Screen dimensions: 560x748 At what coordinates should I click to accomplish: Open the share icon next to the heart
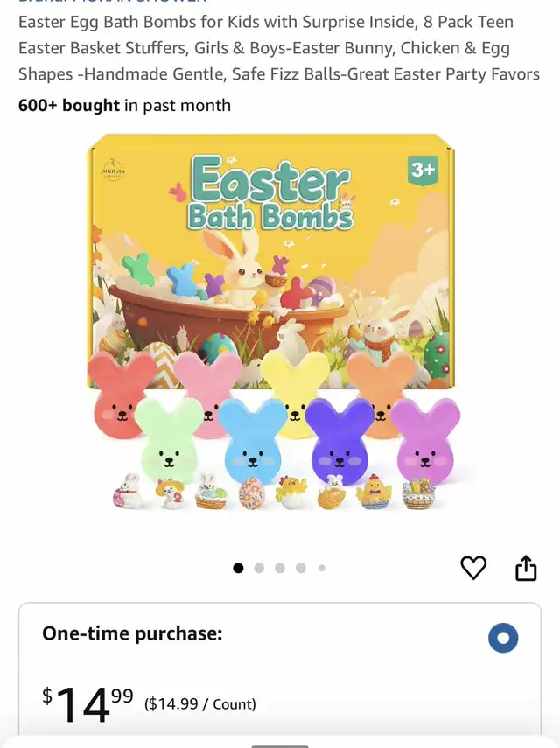tap(526, 568)
